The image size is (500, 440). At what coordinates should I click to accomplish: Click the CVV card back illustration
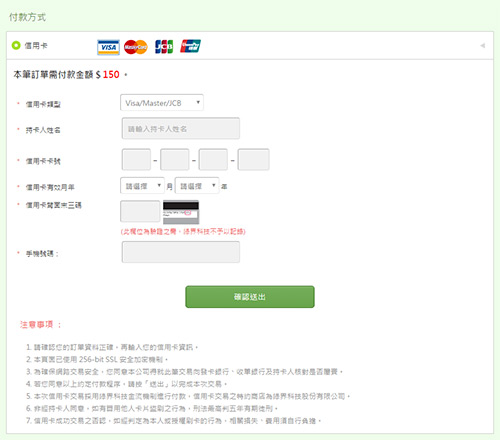tap(181, 212)
